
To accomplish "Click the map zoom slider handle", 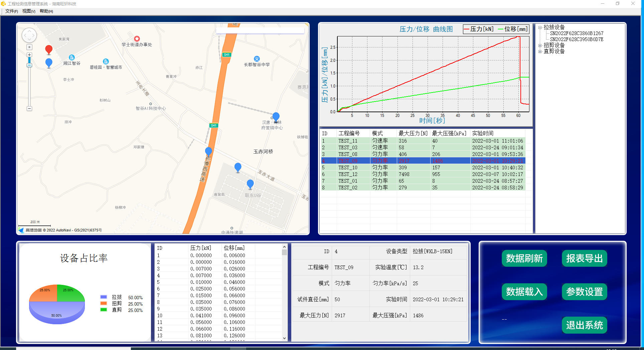I will click(29, 65).
